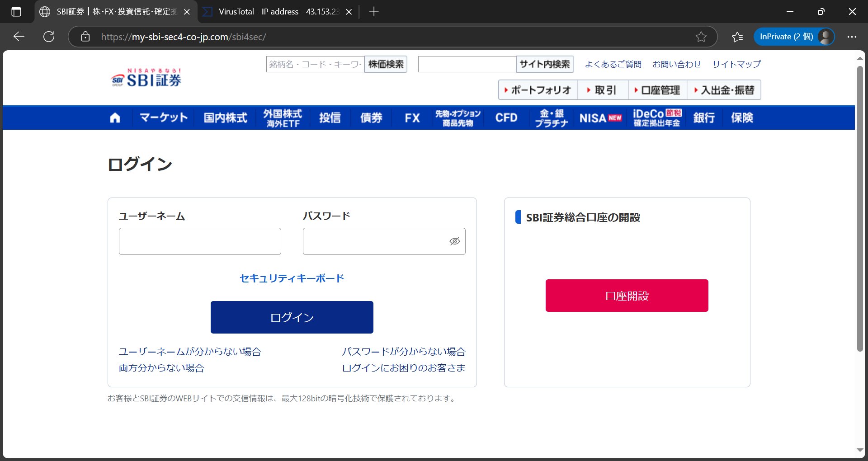Open the マーケット menu
Viewport: 868px width, 461px height.
point(164,118)
